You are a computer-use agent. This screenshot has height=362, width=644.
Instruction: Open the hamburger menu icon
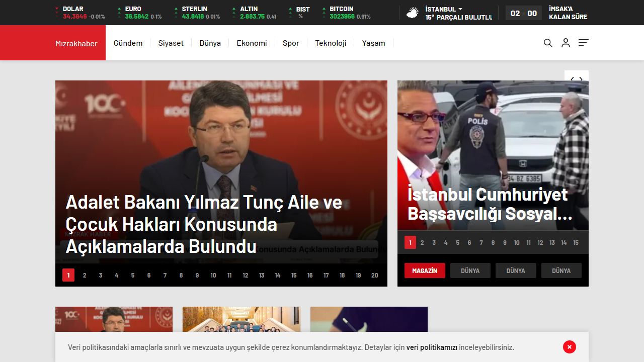coord(583,43)
